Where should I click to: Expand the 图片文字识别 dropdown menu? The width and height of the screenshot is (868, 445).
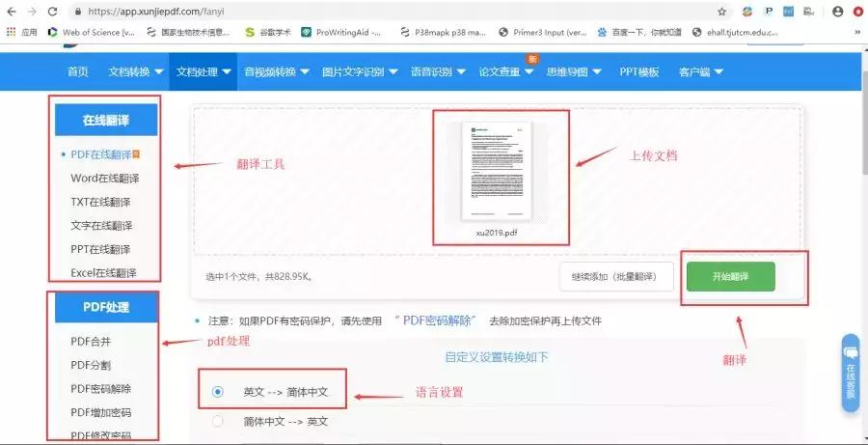(x=360, y=71)
